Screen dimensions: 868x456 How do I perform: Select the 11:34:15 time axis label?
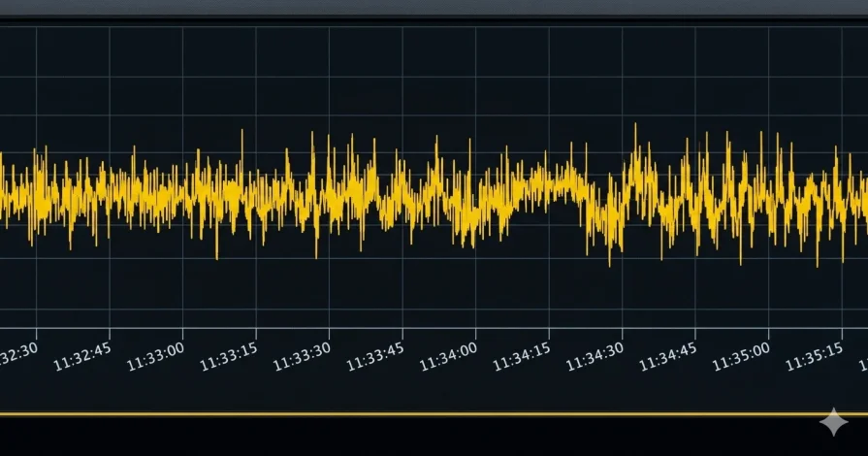pos(522,356)
